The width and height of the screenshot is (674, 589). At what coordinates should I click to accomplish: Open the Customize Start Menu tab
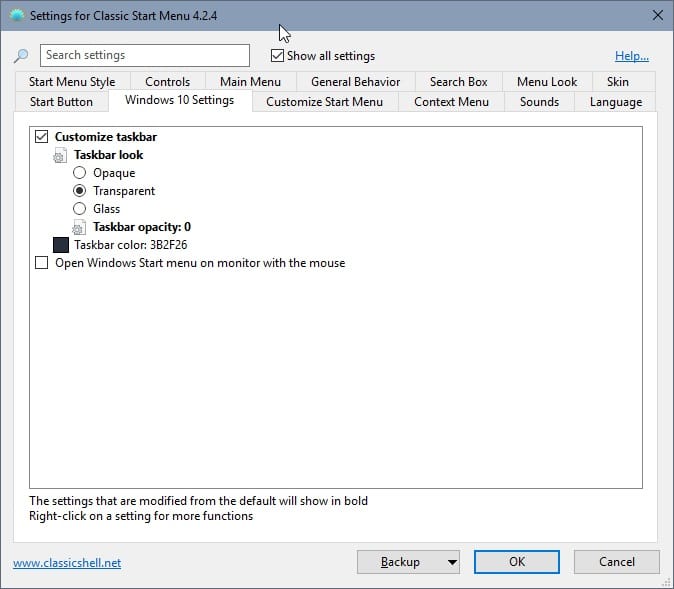click(324, 102)
